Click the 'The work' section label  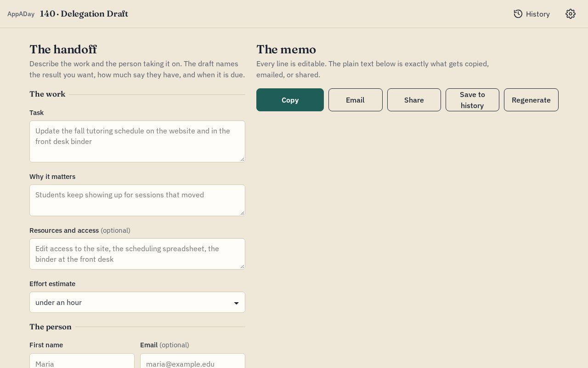[x=47, y=94]
